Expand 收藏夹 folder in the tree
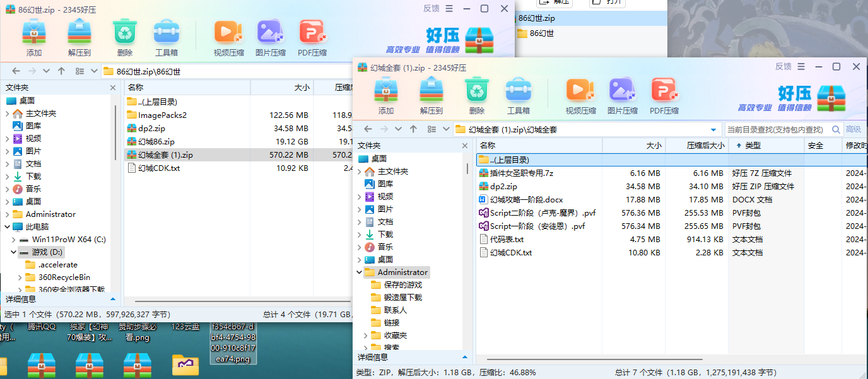This screenshot has height=379, width=868. [x=366, y=335]
